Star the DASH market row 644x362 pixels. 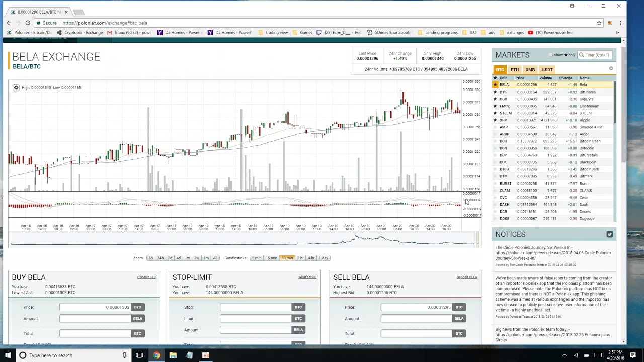click(495, 205)
